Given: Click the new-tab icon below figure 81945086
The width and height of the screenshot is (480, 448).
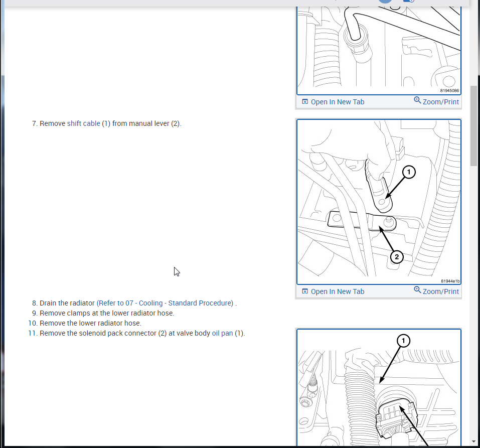Looking at the screenshot, I should tap(305, 102).
